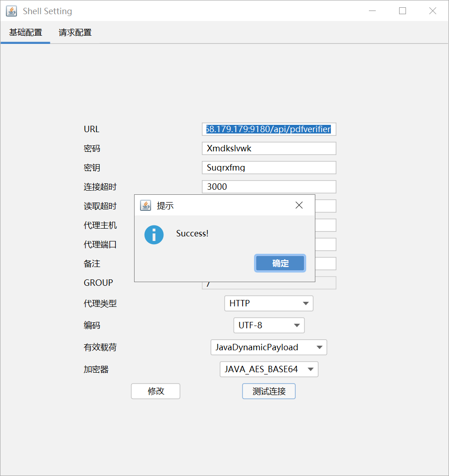Viewport: 449px width, 476px height.
Task: Expand the 代理类型 HTTP dropdown
Action: pos(269,303)
